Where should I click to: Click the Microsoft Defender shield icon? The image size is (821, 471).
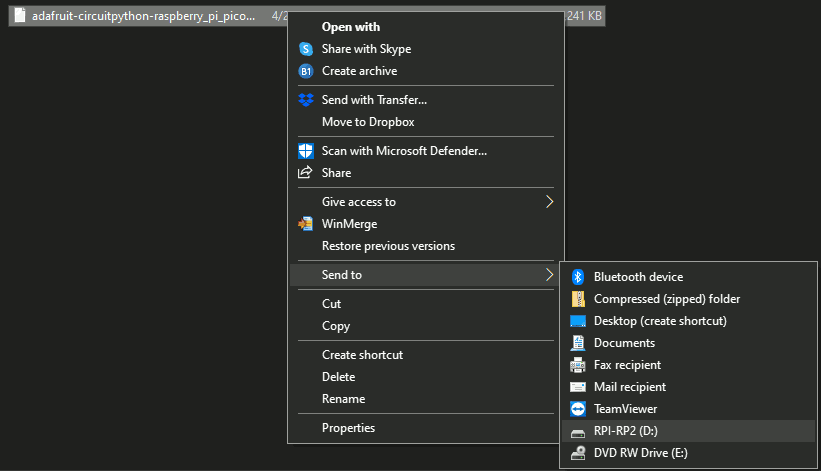click(x=306, y=151)
